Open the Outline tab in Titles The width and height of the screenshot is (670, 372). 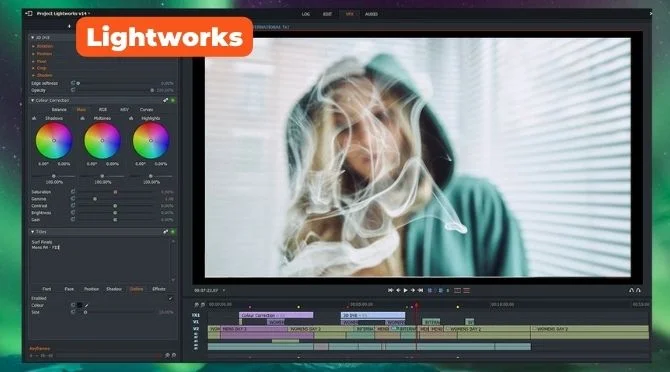coord(136,289)
